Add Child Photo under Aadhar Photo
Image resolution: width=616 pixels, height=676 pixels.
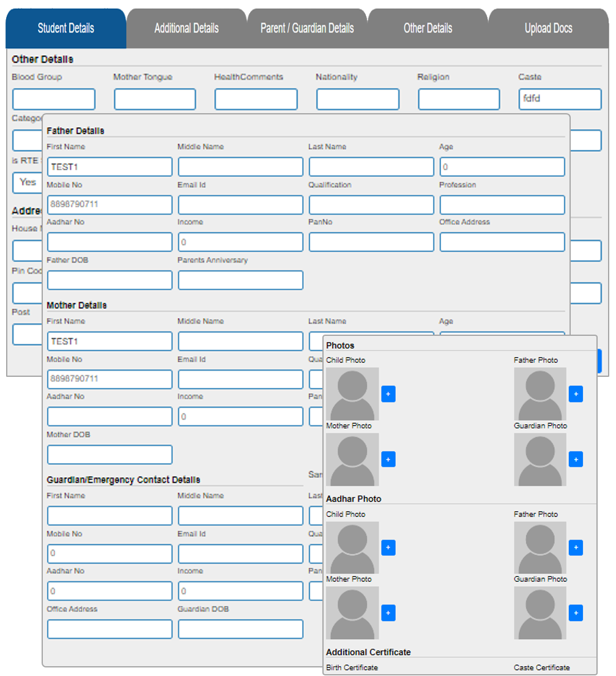tap(388, 548)
